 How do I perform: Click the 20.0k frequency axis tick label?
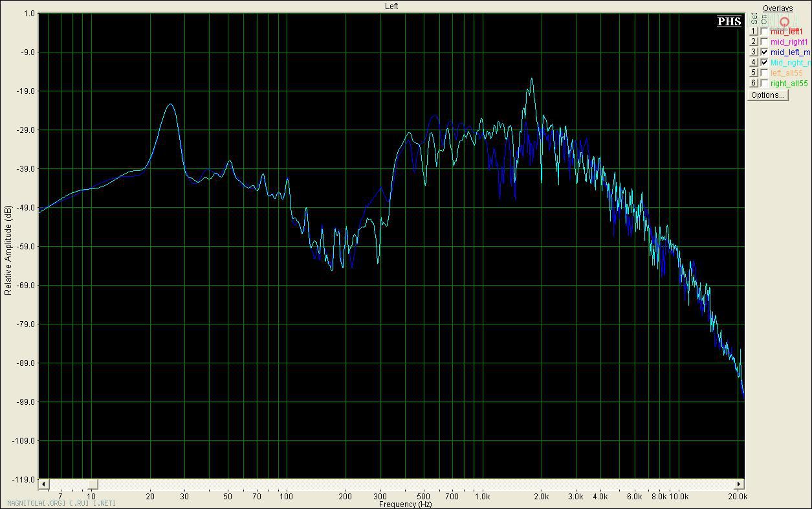point(738,497)
